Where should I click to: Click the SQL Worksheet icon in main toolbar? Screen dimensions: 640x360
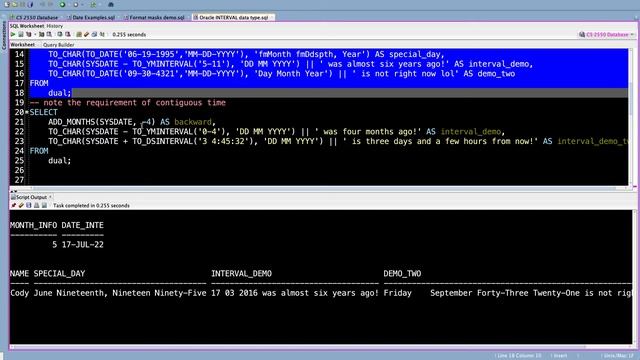93,4
